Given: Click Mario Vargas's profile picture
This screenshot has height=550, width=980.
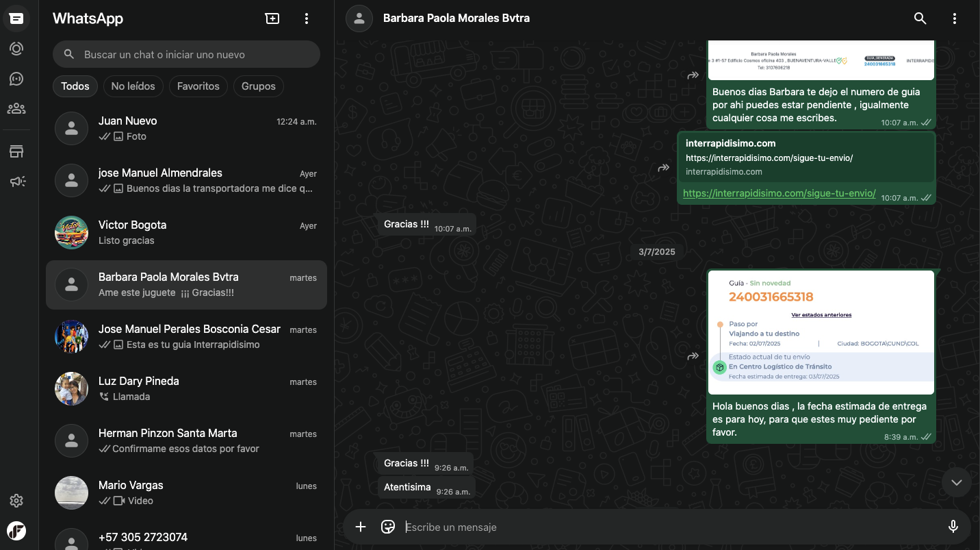Looking at the screenshot, I should point(71,493).
